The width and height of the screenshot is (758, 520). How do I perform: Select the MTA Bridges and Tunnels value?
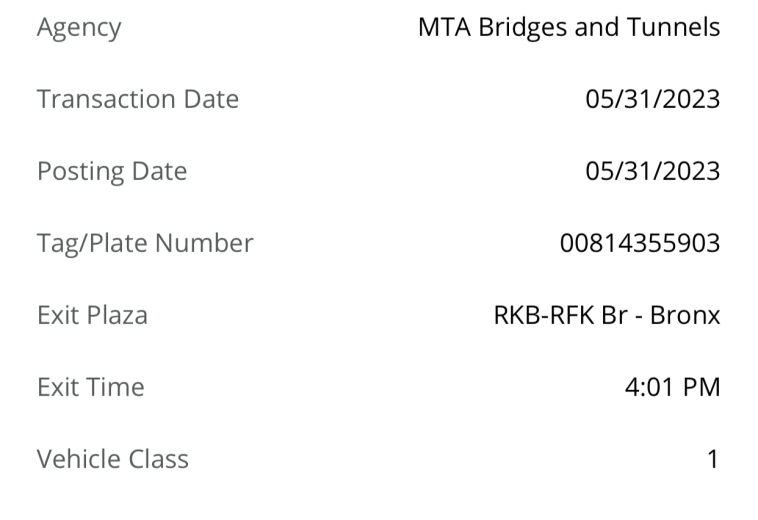569,27
